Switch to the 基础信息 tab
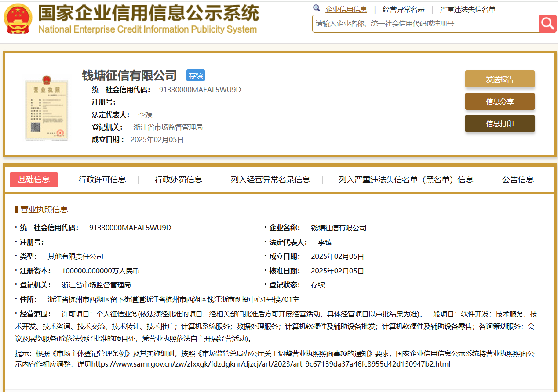Viewport: 558px width, 392px height. coord(34,180)
